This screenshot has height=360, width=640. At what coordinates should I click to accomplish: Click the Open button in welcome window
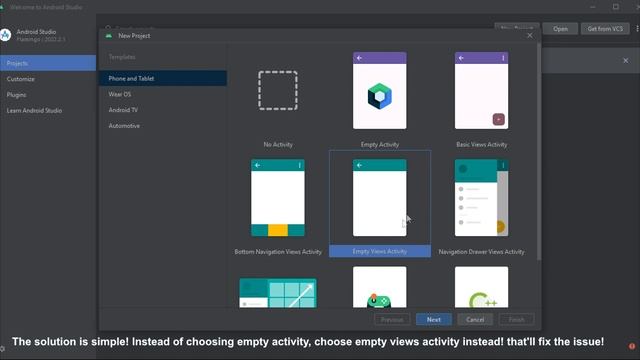coord(560,29)
